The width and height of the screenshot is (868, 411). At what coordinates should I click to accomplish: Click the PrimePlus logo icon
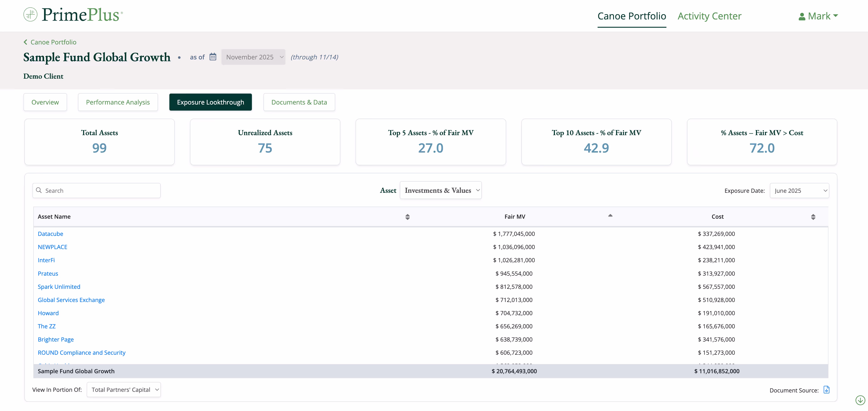click(x=30, y=15)
